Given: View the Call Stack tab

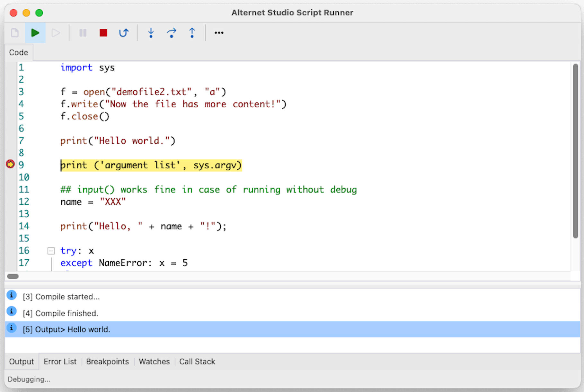Looking at the screenshot, I should pyautogui.click(x=197, y=361).
